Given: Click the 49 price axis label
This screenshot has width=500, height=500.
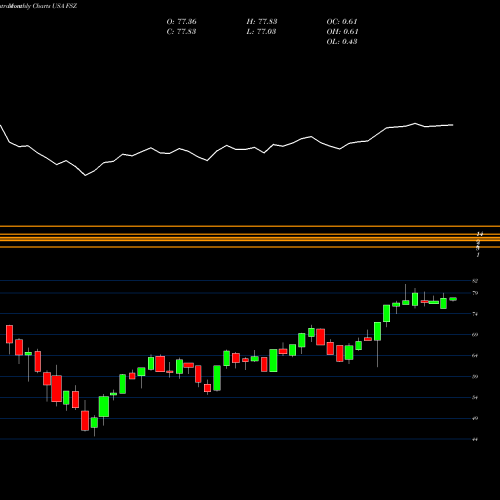Looking at the screenshot, I should (x=475, y=418).
